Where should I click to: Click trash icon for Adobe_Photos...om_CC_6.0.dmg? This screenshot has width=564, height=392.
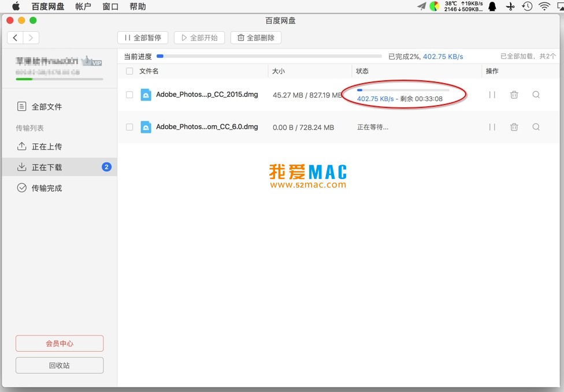(514, 127)
